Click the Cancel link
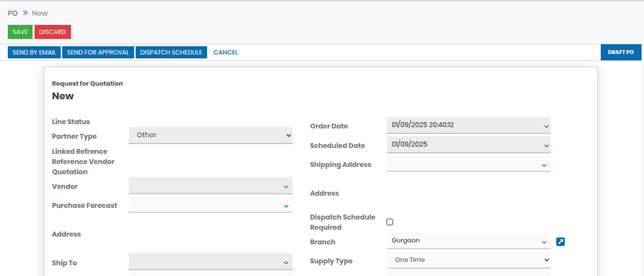The image size is (644, 276). click(x=226, y=52)
